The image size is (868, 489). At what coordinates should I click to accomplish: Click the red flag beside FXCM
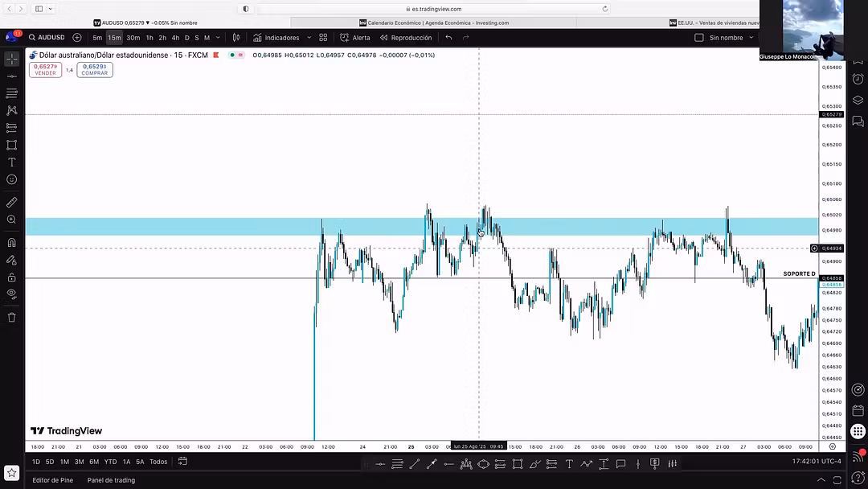216,55
